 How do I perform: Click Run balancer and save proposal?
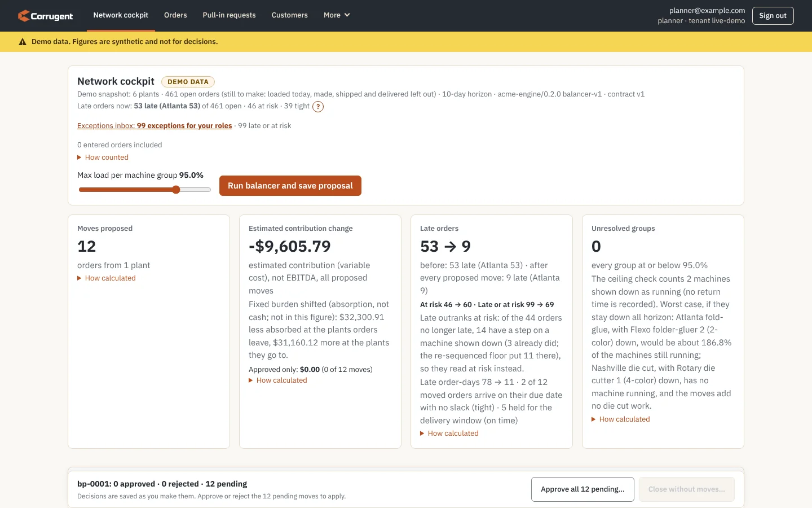point(290,186)
